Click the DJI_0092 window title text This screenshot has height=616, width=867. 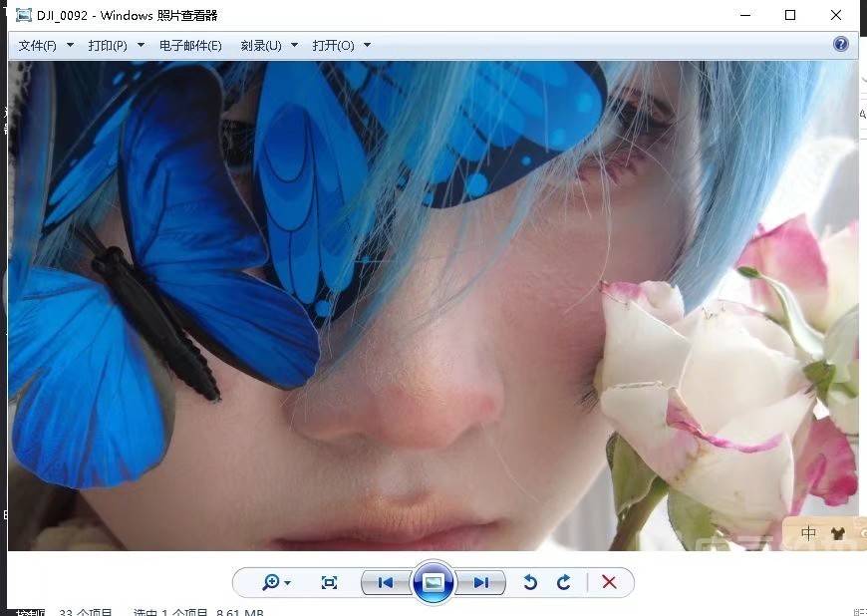click(128, 16)
